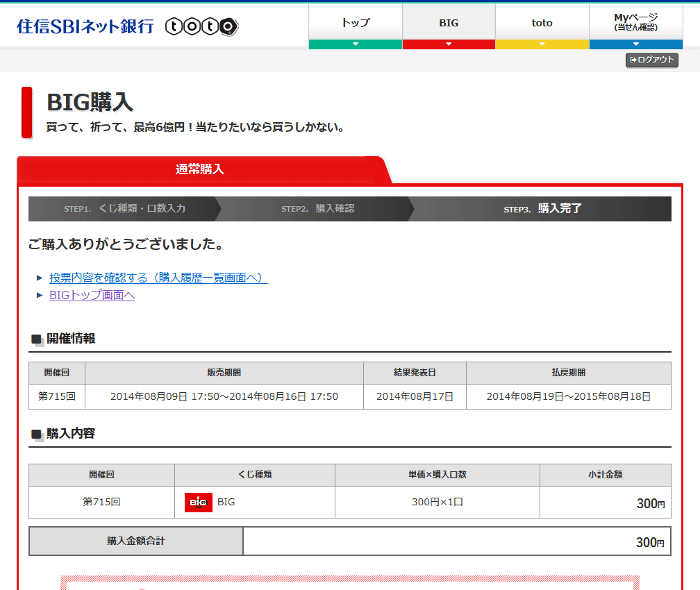Click result date 2014年08月17日 cell
The image size is (700, 590).
pyautogui.click(x=415, y=396)
